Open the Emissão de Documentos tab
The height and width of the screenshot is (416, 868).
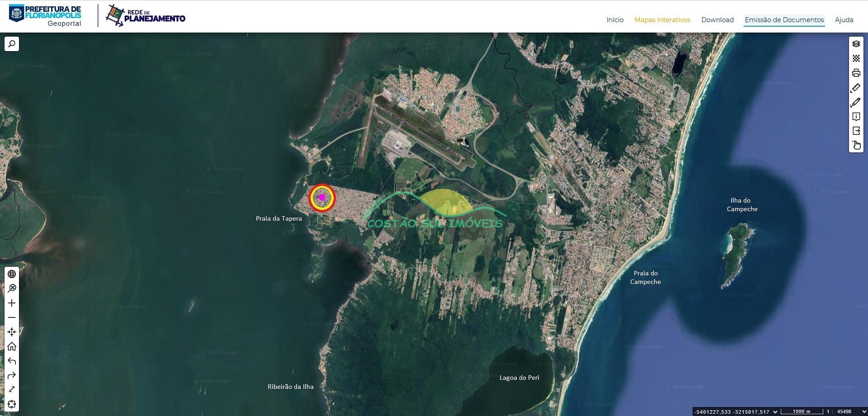(784, 20)
